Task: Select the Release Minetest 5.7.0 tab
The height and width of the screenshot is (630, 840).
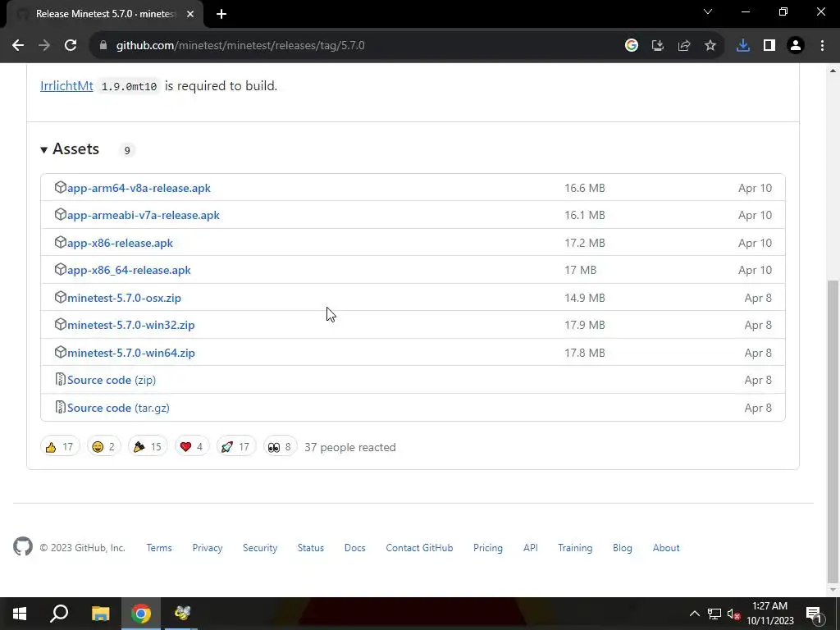Action: pyautogui.click(x=104, y=14)
